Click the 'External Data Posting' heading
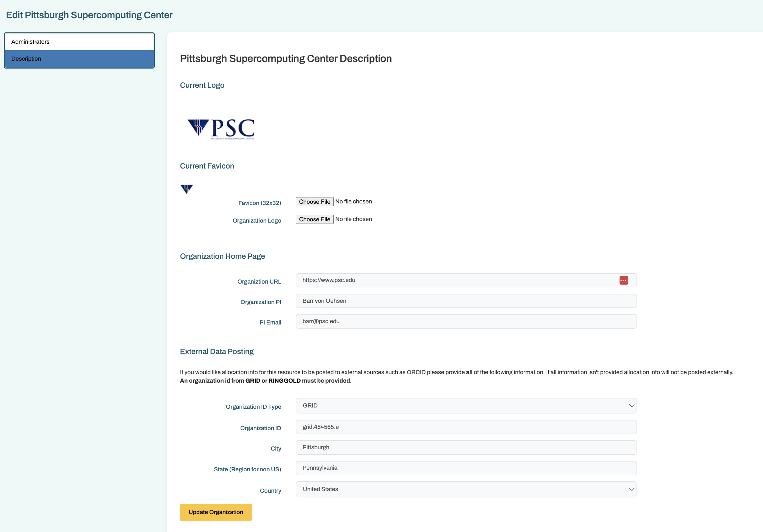763x532 pixels. coord(217,352)
